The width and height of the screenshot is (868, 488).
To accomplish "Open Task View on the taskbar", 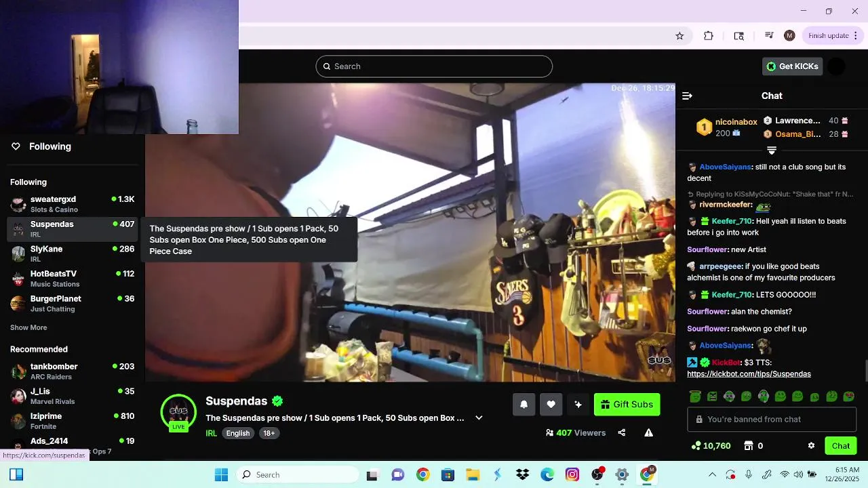I will point(372,474).
